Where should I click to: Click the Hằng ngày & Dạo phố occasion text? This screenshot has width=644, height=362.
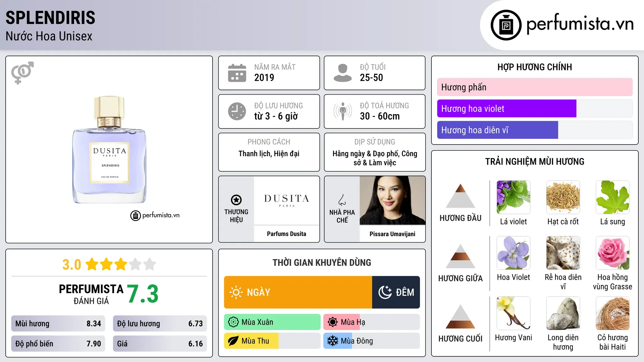pos(375,158)
